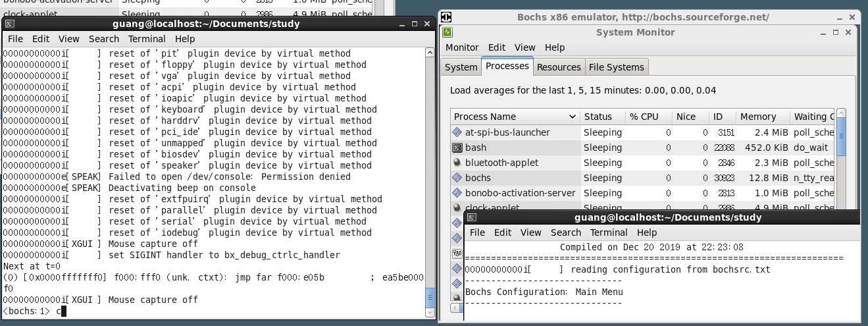The image size is (868, 326).
Task: Click the 'Next at t=0' line in the left terminal
Action: [32, 266]
